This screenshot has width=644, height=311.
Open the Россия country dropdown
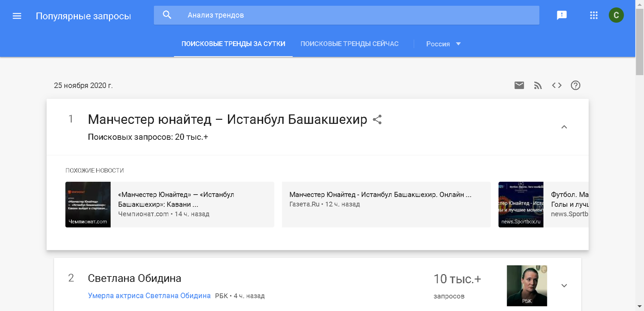pyautogui.click(x=443, y=44)
